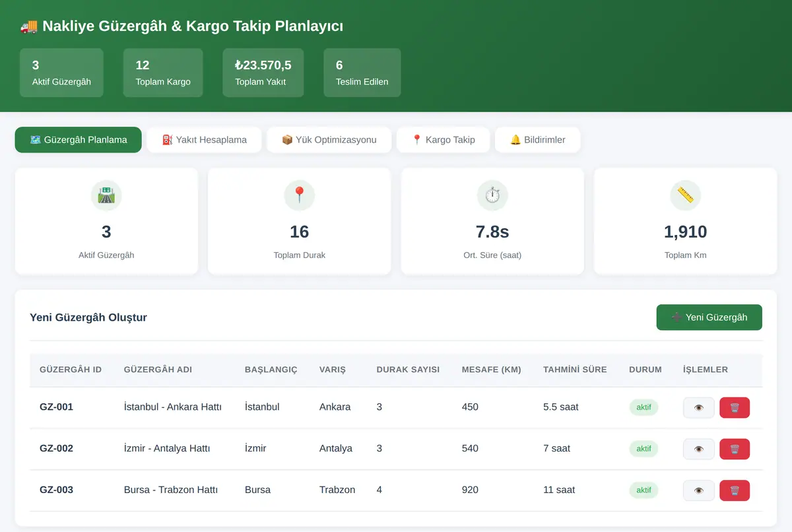This screenshot has width=792, height=532.
Task: Click the road icon above Aktif Güzergâh
Action: [x=106, y=195]
